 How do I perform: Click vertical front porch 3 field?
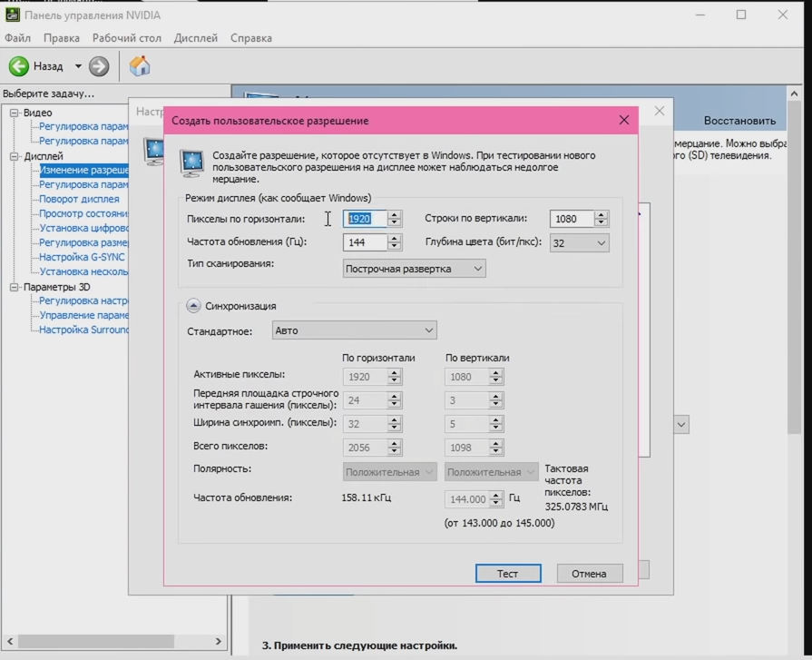click(466, 400)
